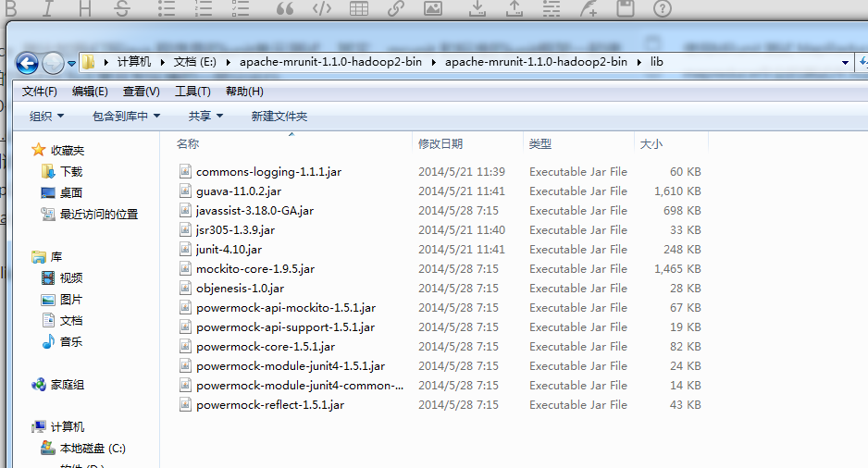The width and height of the screenshot is (868, 468).
Task: Select 计算机 in navigation pane
Action: tap(67, 427)
